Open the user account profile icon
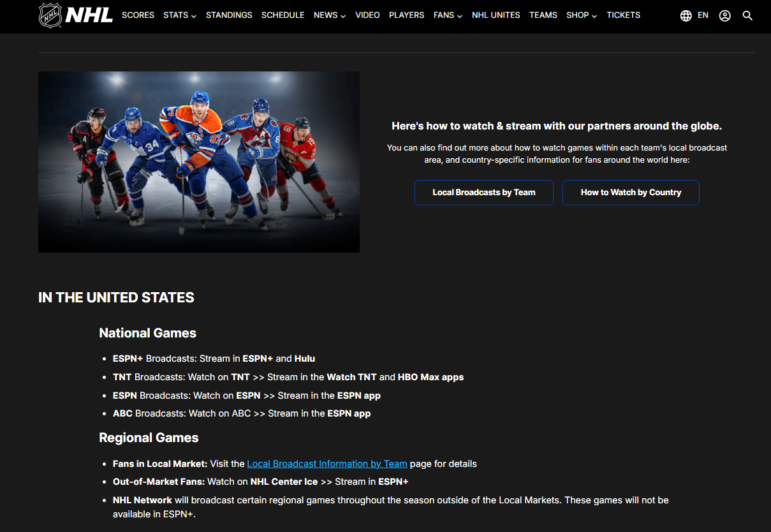The image size is (771, 532). [725, 15]
